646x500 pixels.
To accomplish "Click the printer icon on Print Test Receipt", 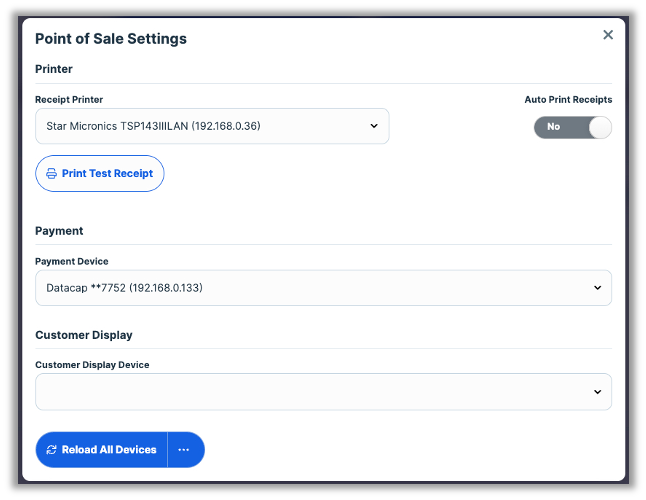I will 51,174.
